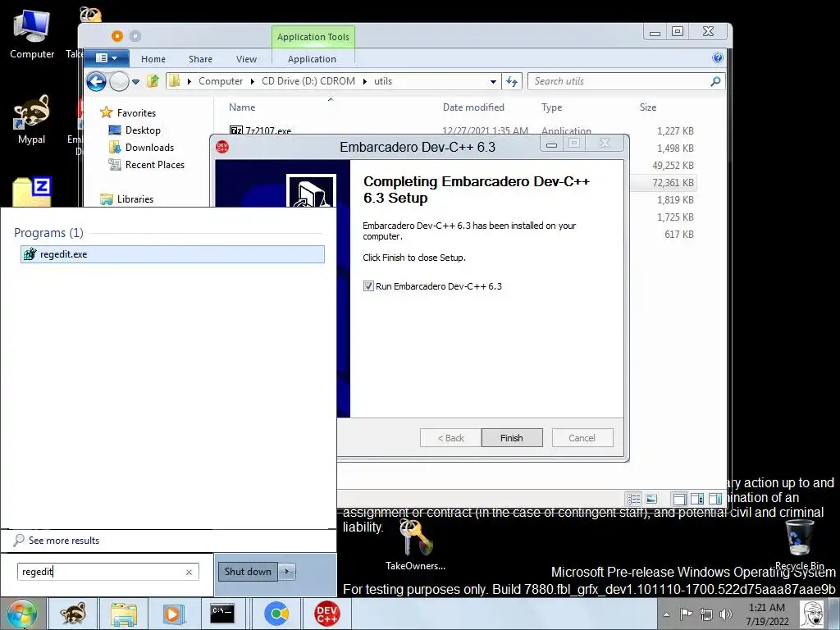Image resolution: width=840 pixels, height=630 pixels.
Task: Click Finish in Dev-C++ setup
Action: coord(512,438)
